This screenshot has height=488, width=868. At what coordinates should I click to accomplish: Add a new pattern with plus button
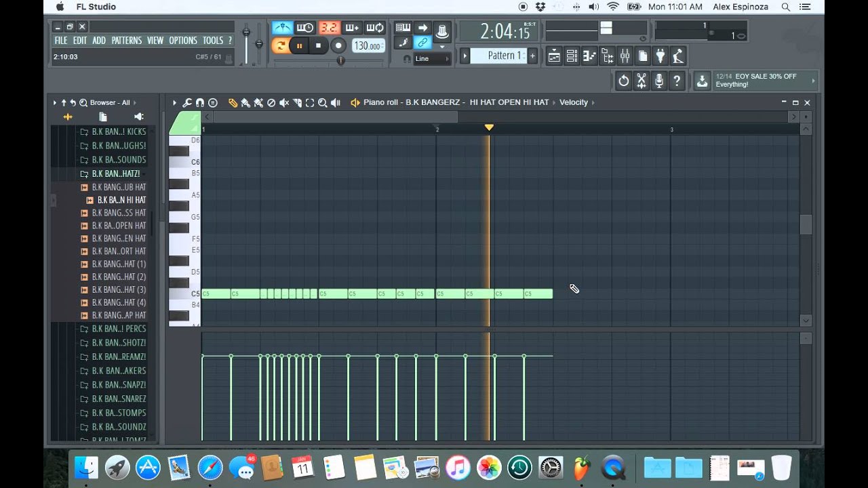point(533,56)
